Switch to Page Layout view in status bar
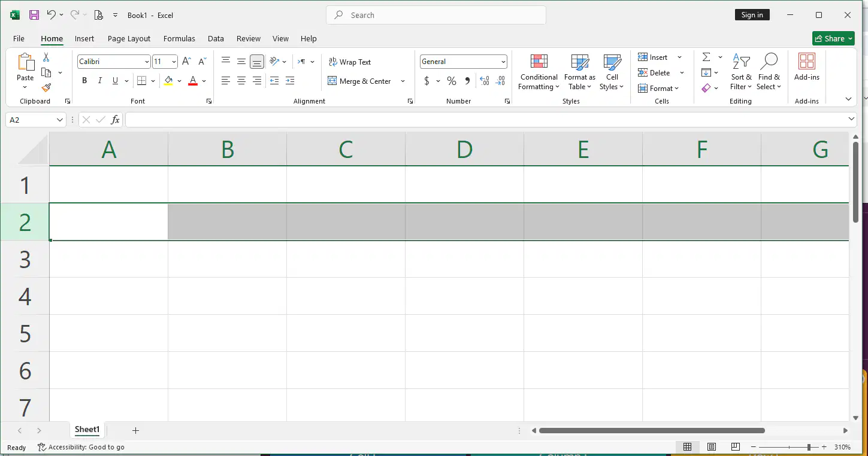This screenshot has height=456, width=868. pos(711,447)
